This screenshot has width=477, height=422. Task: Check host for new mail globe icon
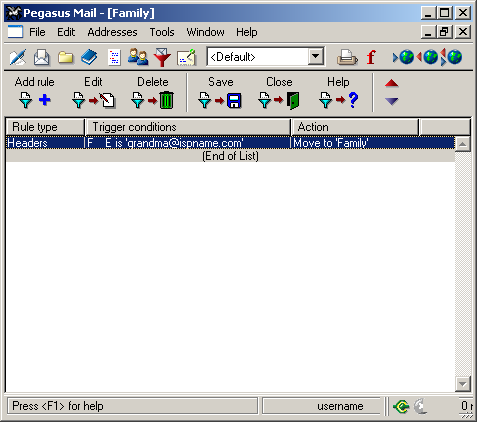(x=404, y=57)
